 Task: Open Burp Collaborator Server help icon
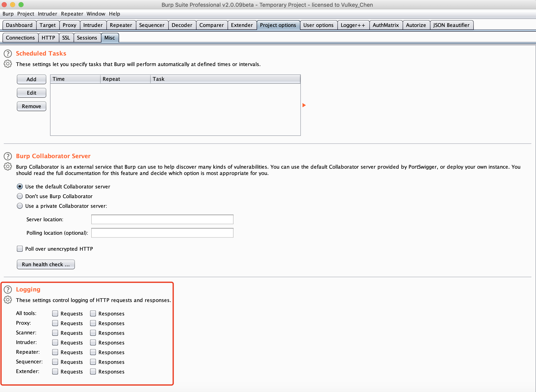coord(8,156)
